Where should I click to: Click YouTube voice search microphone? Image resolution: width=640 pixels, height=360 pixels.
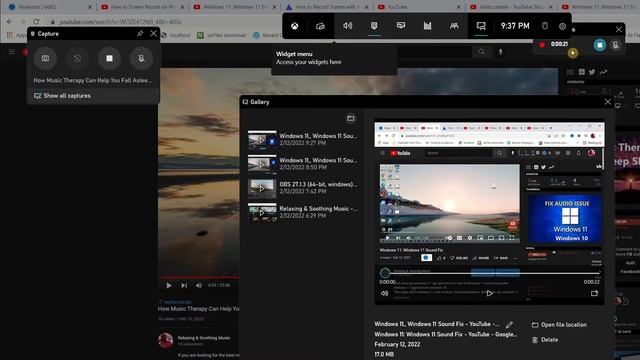(500, 52)
